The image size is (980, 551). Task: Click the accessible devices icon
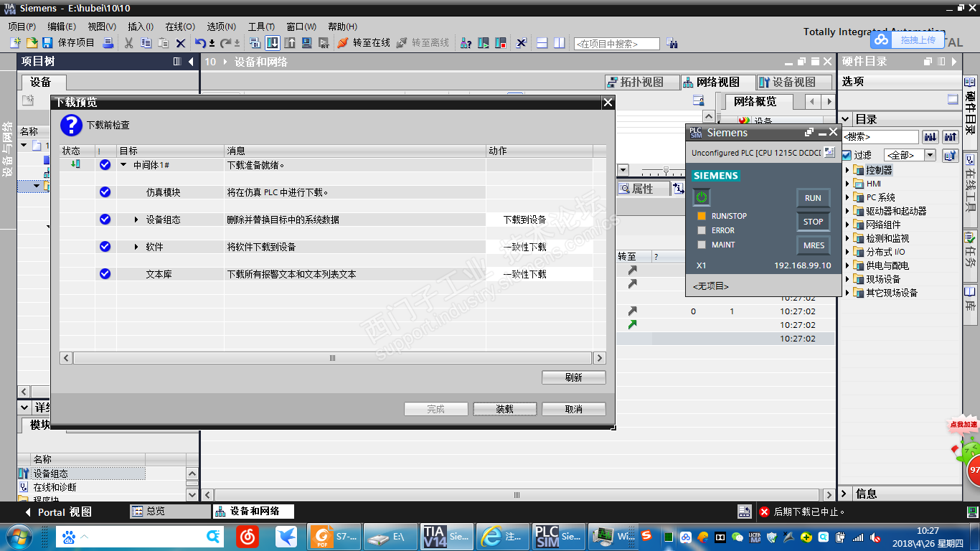[x=466, y=43]
